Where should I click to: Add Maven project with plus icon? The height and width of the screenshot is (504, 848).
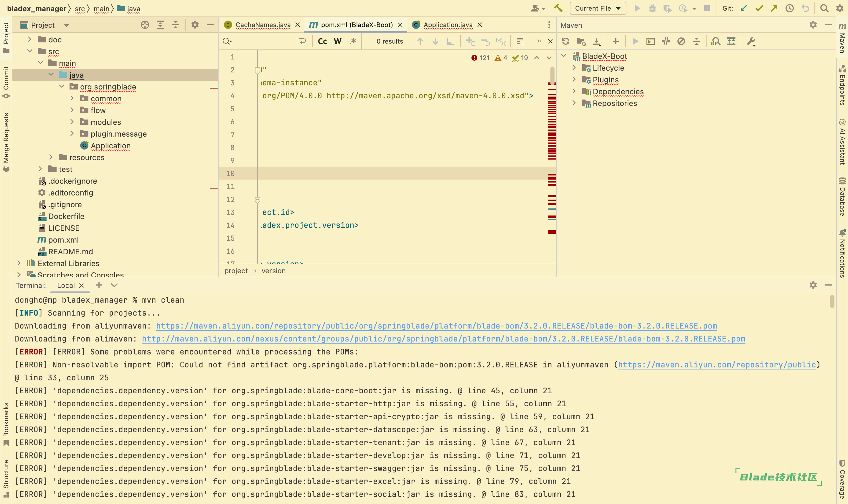pyautogui.click(x=616, y=42)
